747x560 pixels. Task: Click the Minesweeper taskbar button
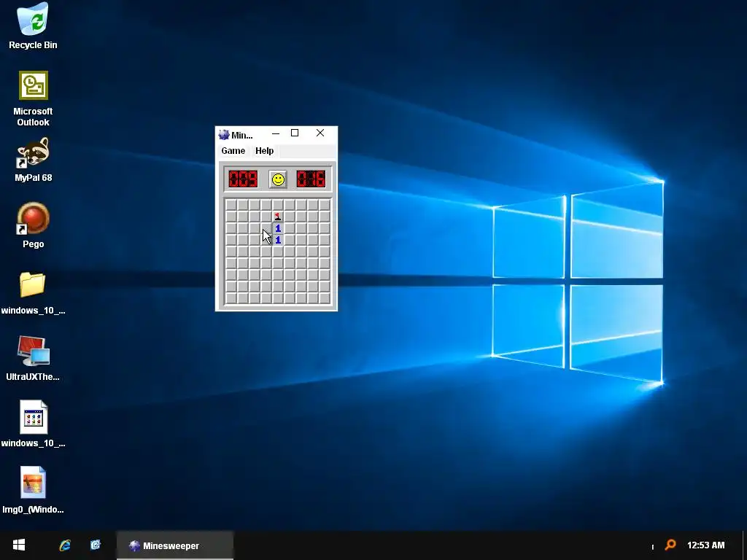pos(175,545)
